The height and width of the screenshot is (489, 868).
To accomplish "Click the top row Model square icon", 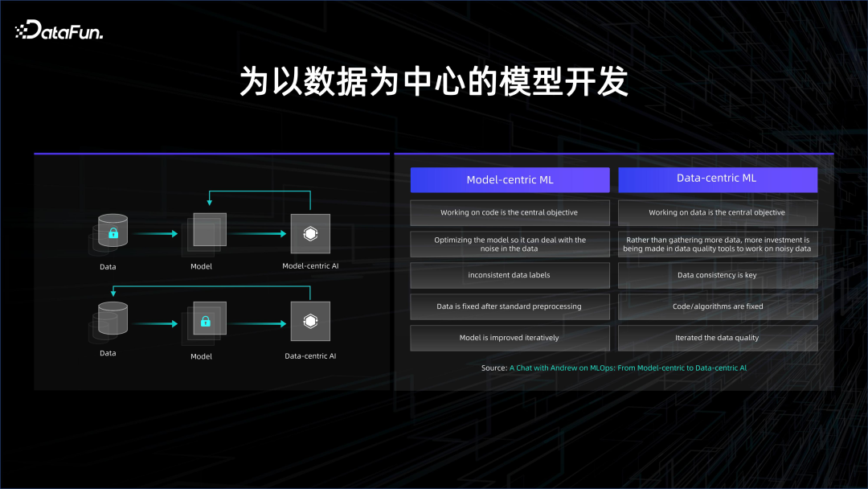I will click(208, 232).
